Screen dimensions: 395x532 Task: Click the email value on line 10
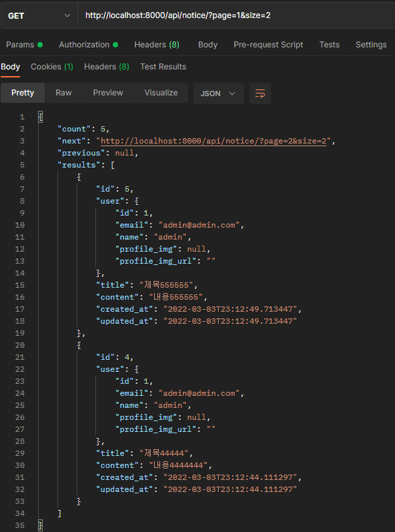[200, 225]
